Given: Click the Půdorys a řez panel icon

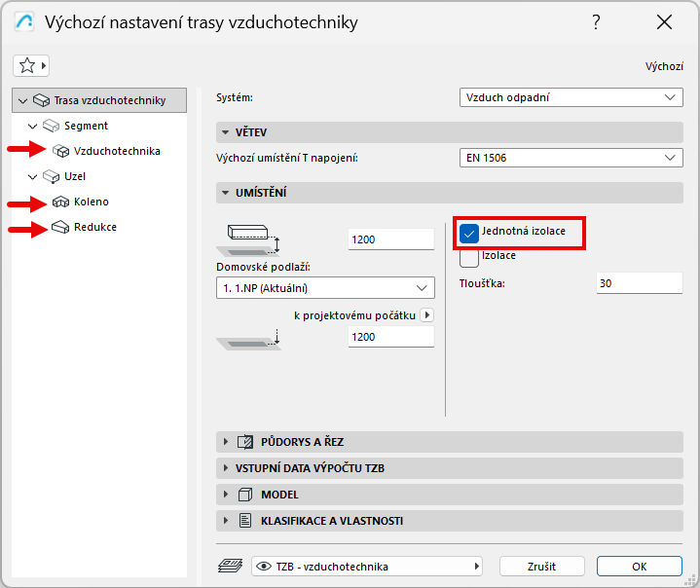Looking at the screenshot, I should (x=245, y=442).
